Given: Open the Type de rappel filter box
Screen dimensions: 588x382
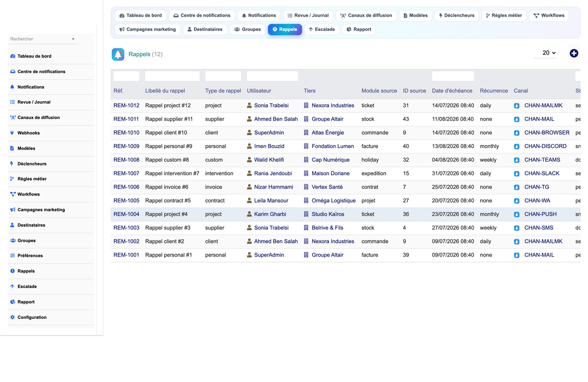Looking at the screenshot, I should [x=223, y=76].
